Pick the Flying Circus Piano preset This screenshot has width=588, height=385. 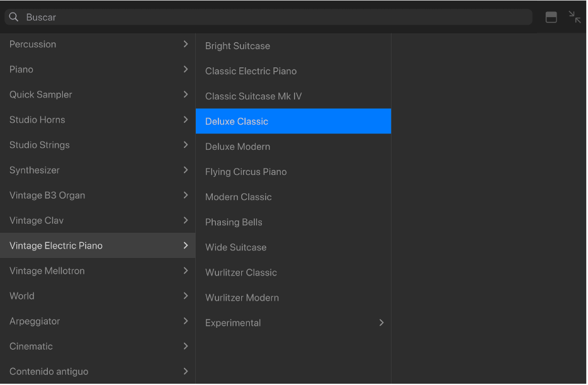(246, 172)
